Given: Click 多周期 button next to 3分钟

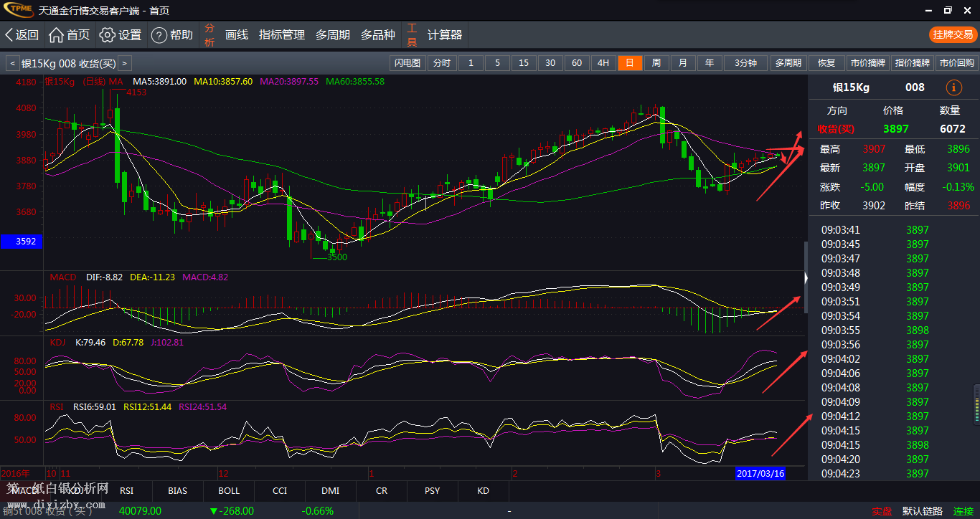Looking at the screenshot, I should 788,63.
